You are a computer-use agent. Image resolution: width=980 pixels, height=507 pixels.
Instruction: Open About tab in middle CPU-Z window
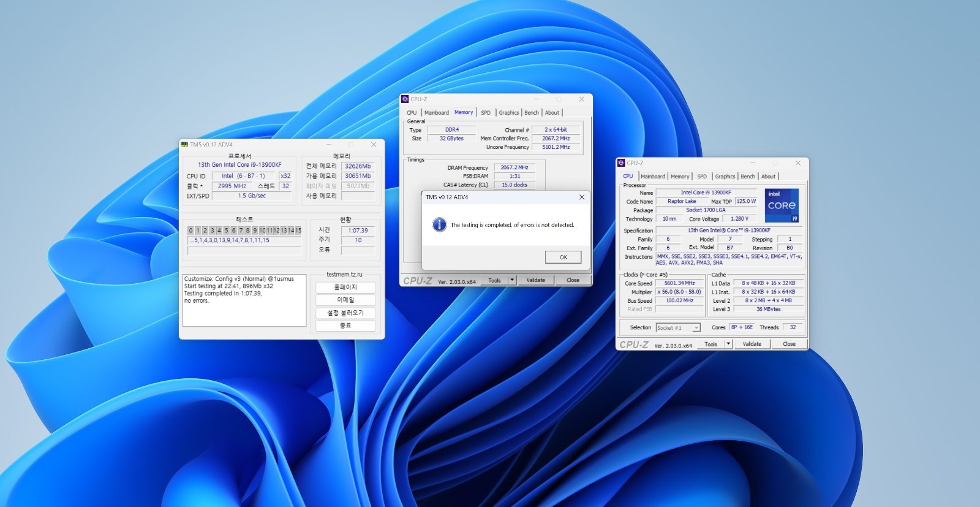click(x=552, y=113)
